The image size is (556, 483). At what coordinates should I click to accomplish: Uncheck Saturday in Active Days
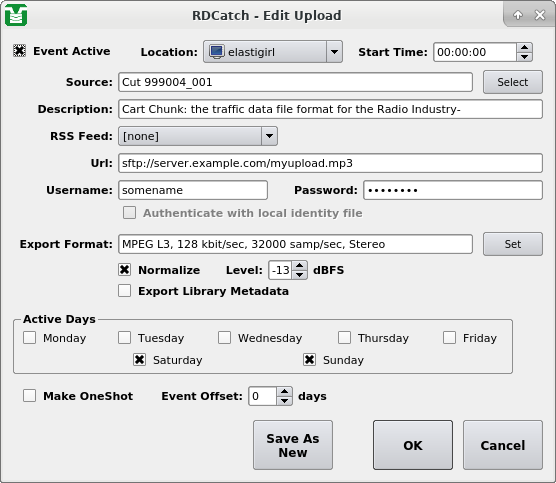tap(139, 360)
